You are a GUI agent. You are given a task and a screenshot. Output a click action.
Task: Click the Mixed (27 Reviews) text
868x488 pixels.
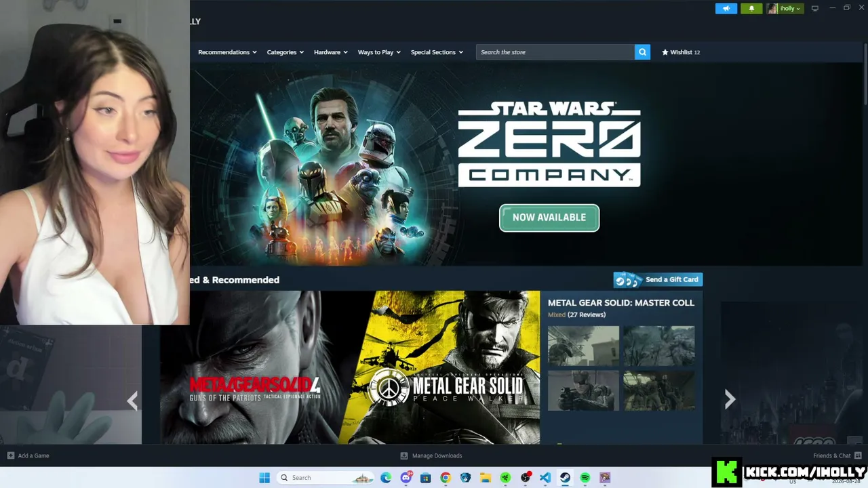[576, 314]
